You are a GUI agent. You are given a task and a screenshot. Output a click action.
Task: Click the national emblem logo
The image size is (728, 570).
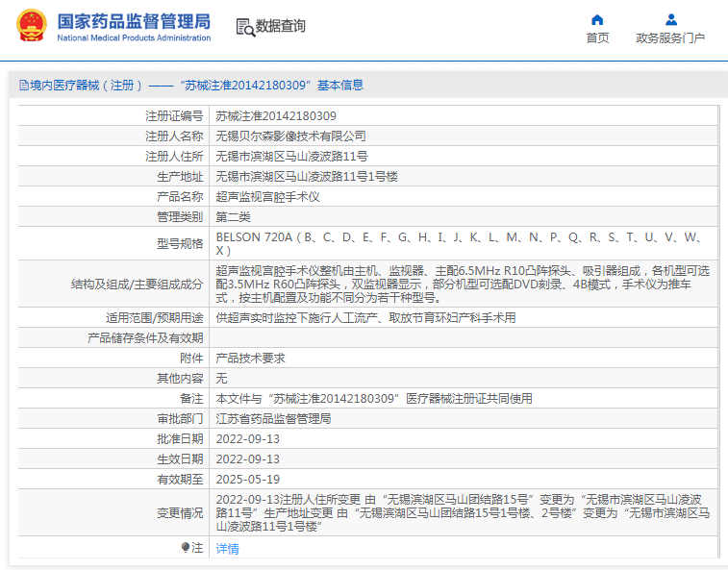32,26
